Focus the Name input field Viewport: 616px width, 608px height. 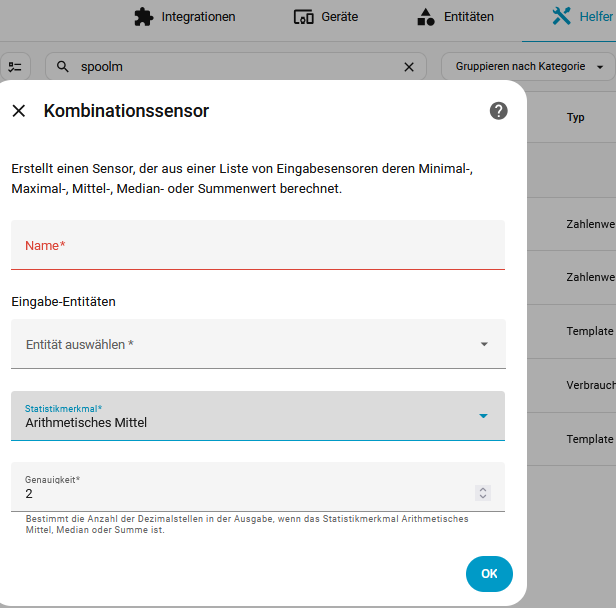click(x=257, y=245)
